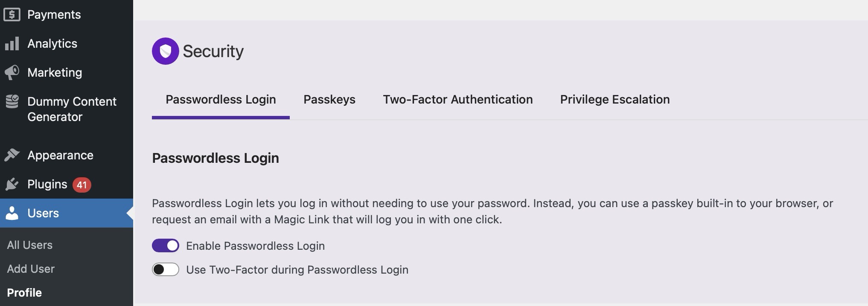Open the Analytics menu item
868x306 pixels.
click(x=52, y=43)
